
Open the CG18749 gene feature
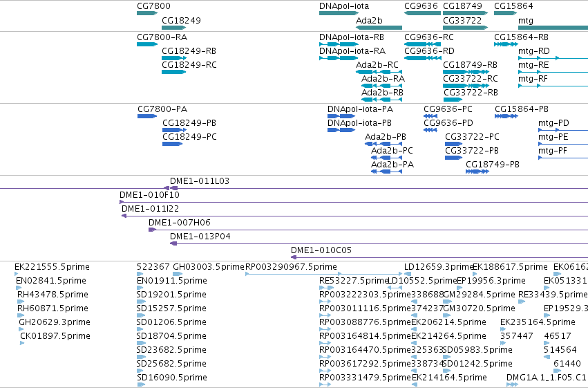tap(466, 13)
